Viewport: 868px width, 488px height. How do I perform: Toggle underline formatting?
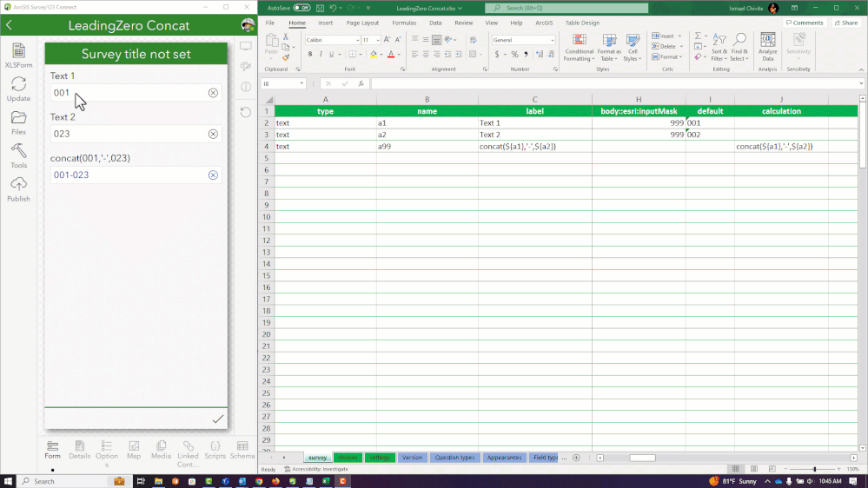point(332,54)
